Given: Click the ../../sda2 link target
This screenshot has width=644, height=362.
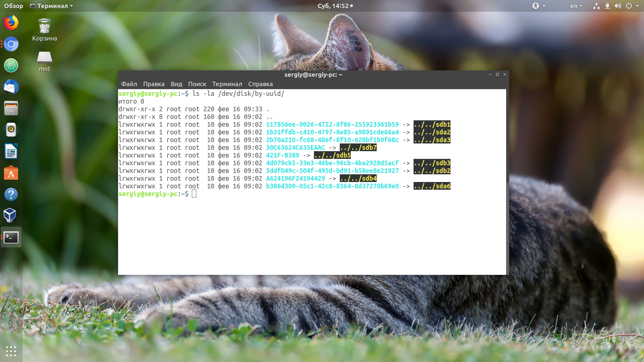Looking at the screenshot, I should tap(432, 132).
